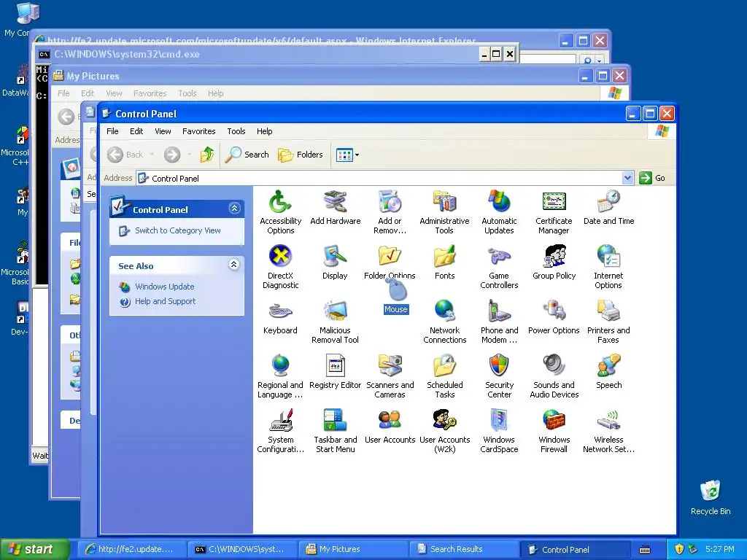Image resolution: width=747 pixels, height=560 pixels.
Task: Open the Tools menu in My Pictures window
Action: click(187, 93)
